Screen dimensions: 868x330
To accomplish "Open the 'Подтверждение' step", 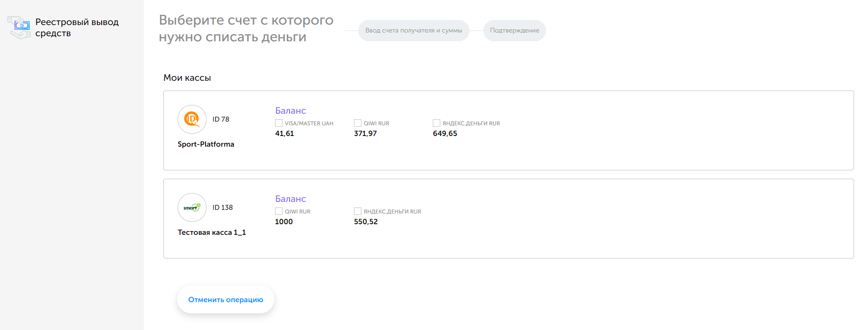I will (x=514, y=31).
